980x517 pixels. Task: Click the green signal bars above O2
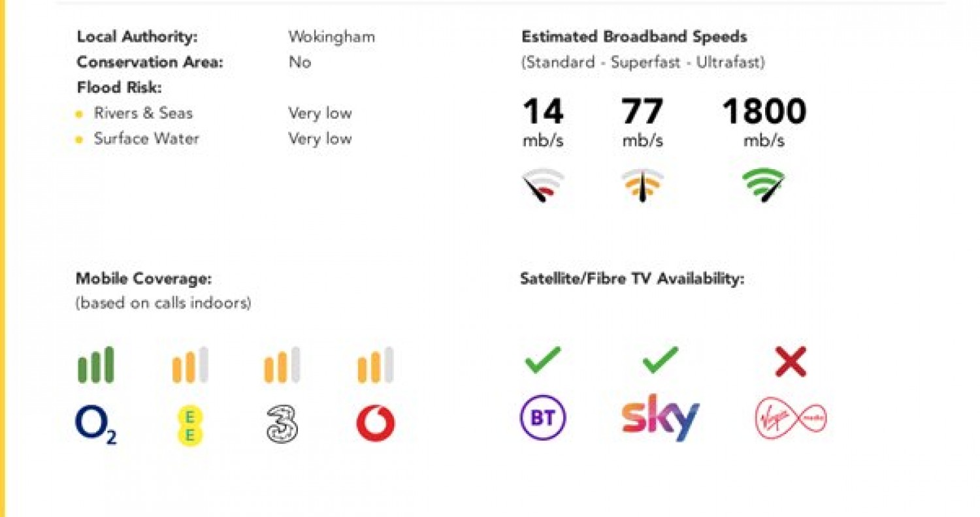coord(95,365)
